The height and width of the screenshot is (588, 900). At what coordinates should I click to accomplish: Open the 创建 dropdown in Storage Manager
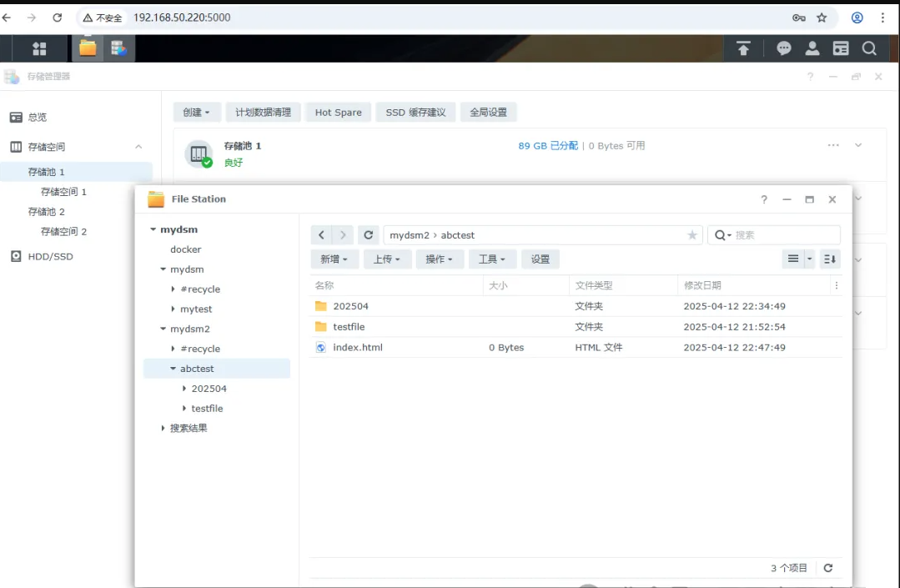pyautogui.click(x=196, y=113)
